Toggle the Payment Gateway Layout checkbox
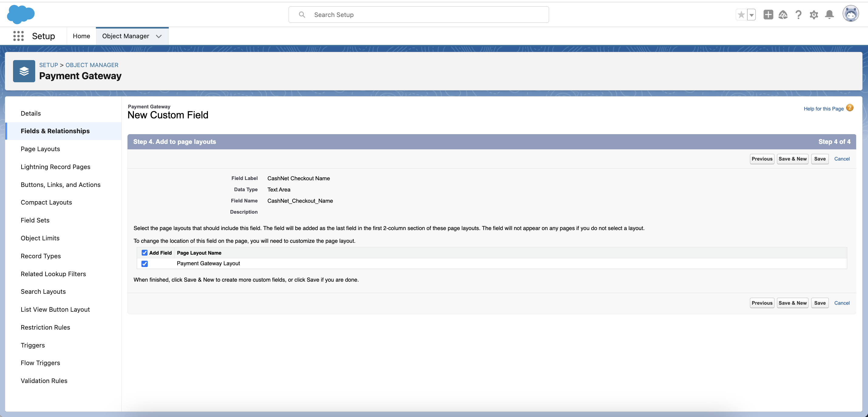 tap(145, 263)
